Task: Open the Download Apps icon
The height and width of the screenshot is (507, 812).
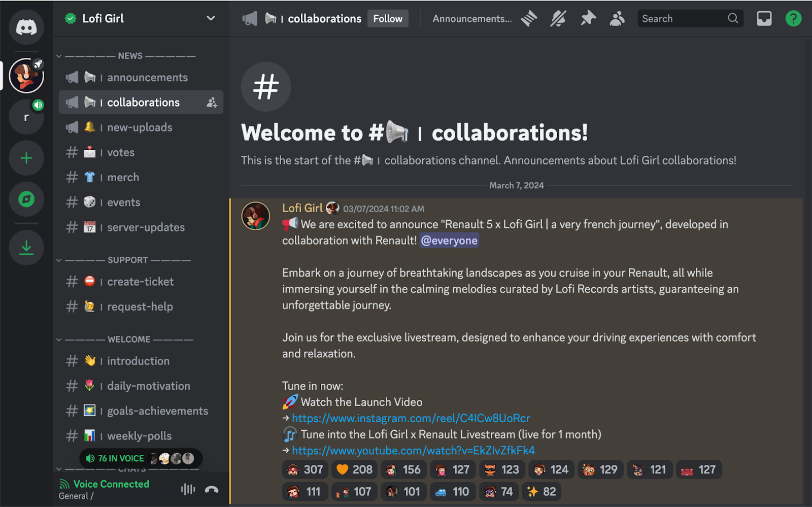Action: 26,248
